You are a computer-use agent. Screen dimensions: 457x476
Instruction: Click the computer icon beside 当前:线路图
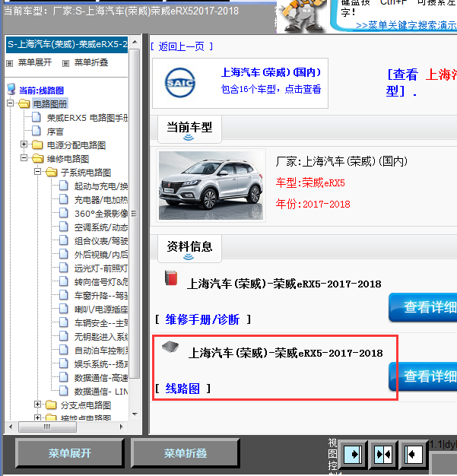(11, 90)
